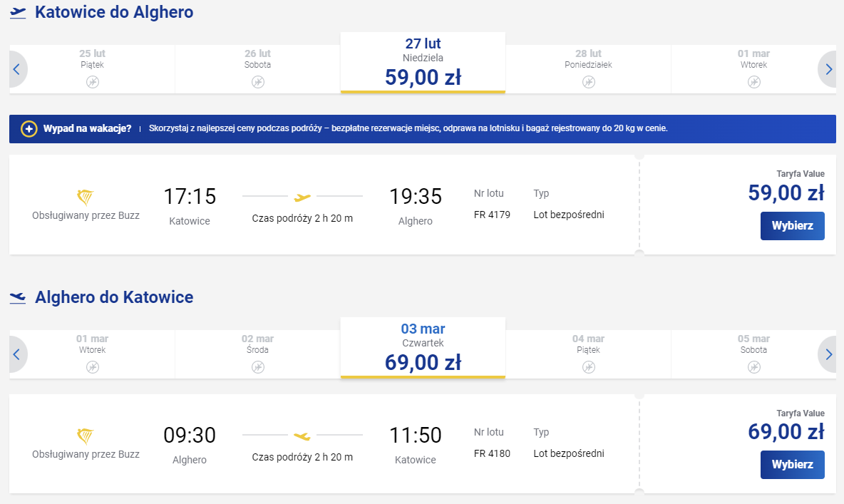This screenshot has width=844, height=504.
Task: Click the departing plane icon beside Katowice do Alghero
Action: coord(18,12)
